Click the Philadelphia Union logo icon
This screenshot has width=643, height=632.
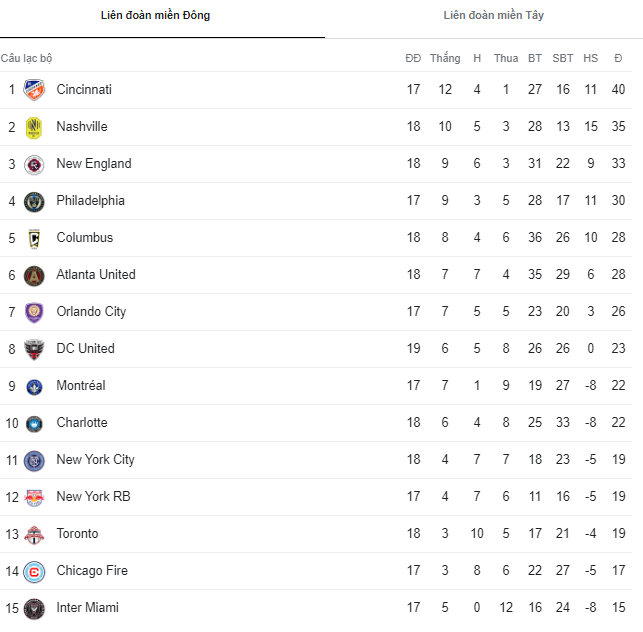tap(34, 201)
